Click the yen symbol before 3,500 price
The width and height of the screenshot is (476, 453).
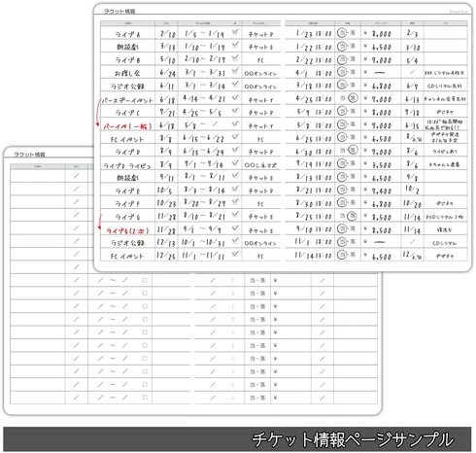(365, 164)
